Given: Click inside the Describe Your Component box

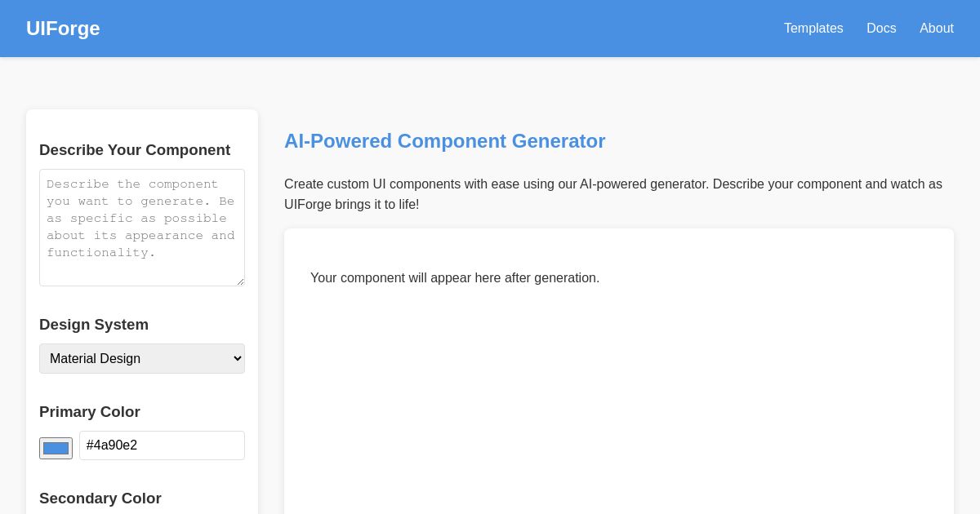Looking at the screenshot, I should tap(142, 228).
